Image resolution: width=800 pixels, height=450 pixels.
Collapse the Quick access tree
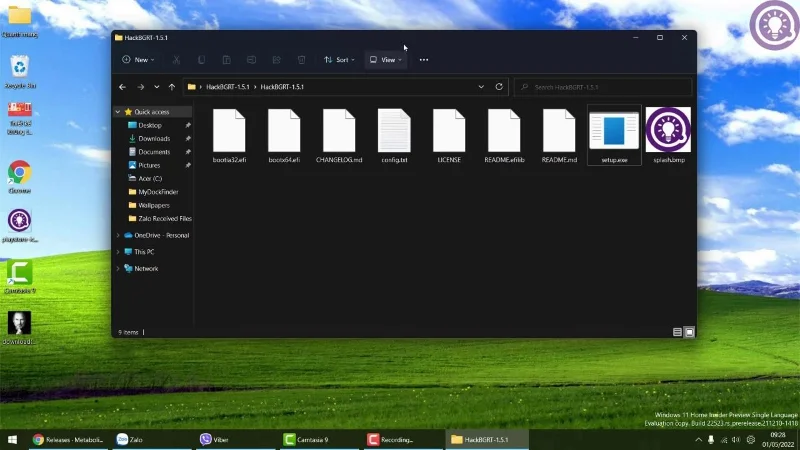tap(118, 112)
